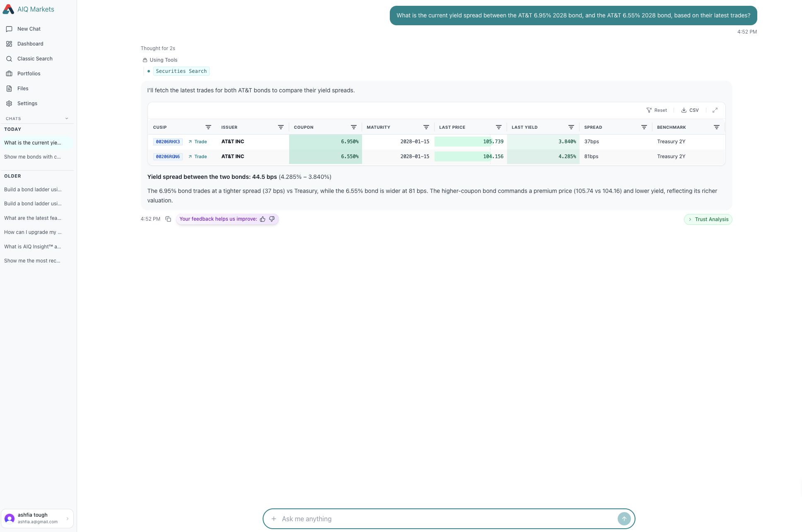This screenshot has height=532, width=802.
Task: Go to Portfolios in the sidebar
Action: 29,74
